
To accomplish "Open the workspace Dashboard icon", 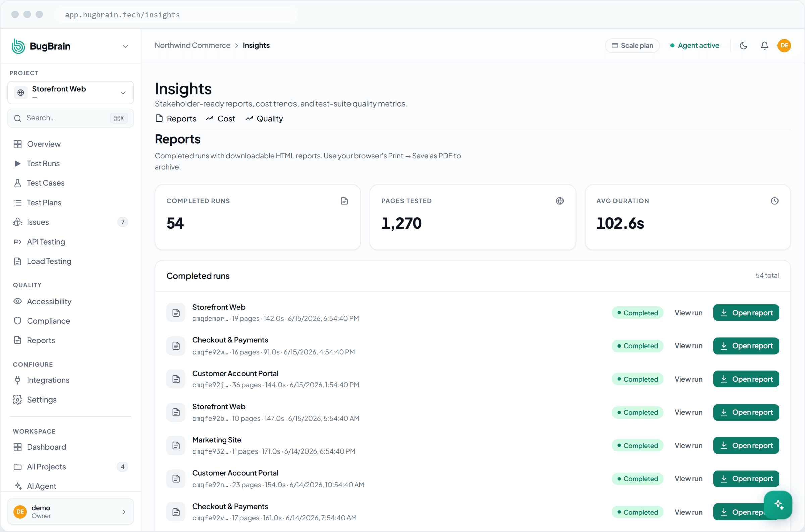I will (x=18, y=447).
